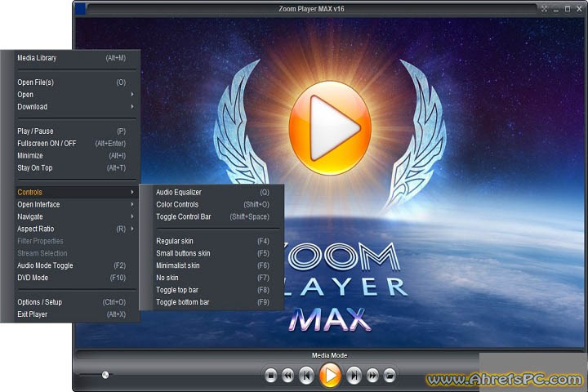Open Color Controls
588x392 pixels.
pos(217,204)
